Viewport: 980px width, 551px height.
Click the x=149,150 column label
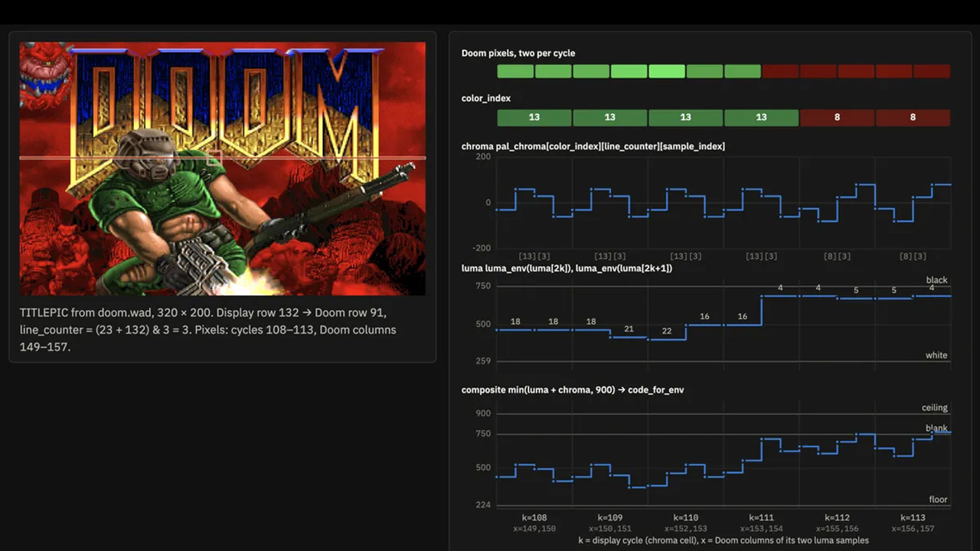coord(534,529)
